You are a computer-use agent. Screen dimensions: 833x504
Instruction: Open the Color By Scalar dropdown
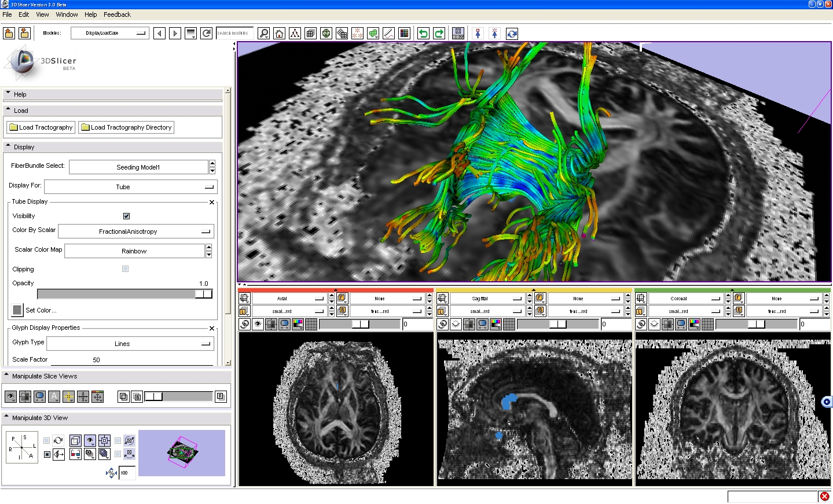(x=136, y=231)
